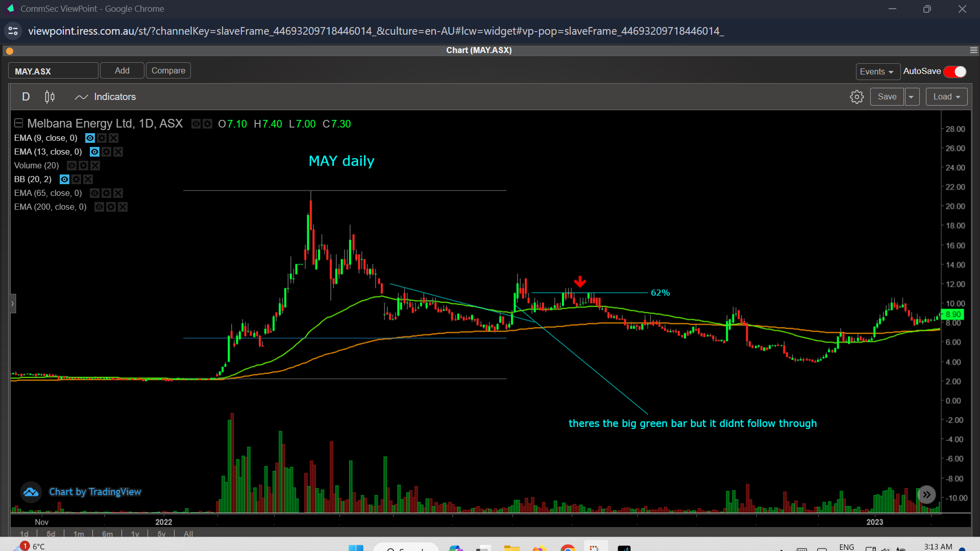The height and width of the screenshot is (551, 980).
Task: Click the 3:13 AM taskbar clock
Action: pos(938,547)
